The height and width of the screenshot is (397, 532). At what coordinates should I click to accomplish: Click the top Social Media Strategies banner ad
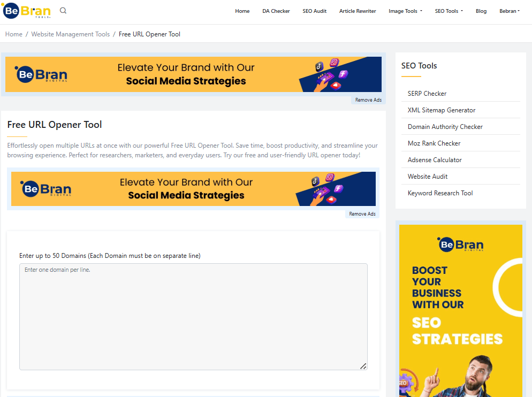pos(193,74)
